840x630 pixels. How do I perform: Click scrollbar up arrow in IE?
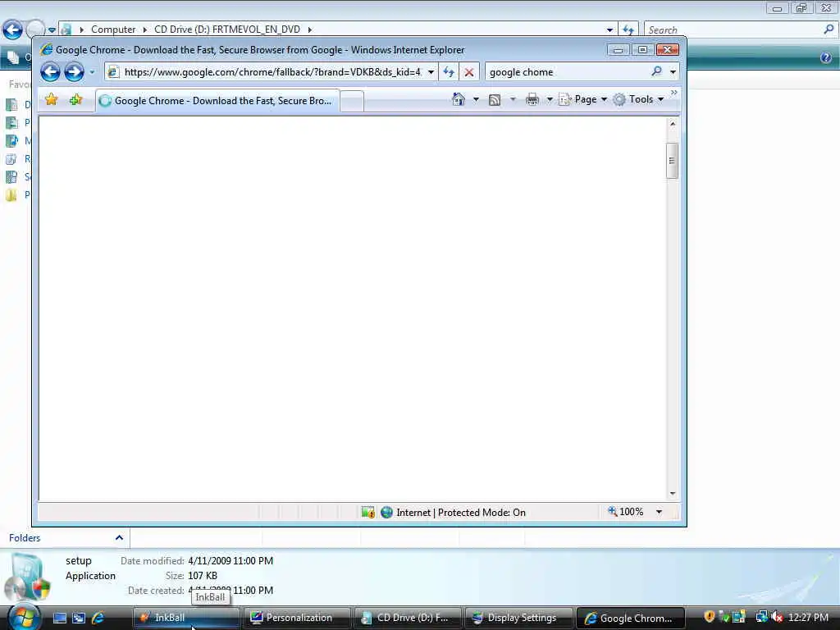(x=673, y=124)
